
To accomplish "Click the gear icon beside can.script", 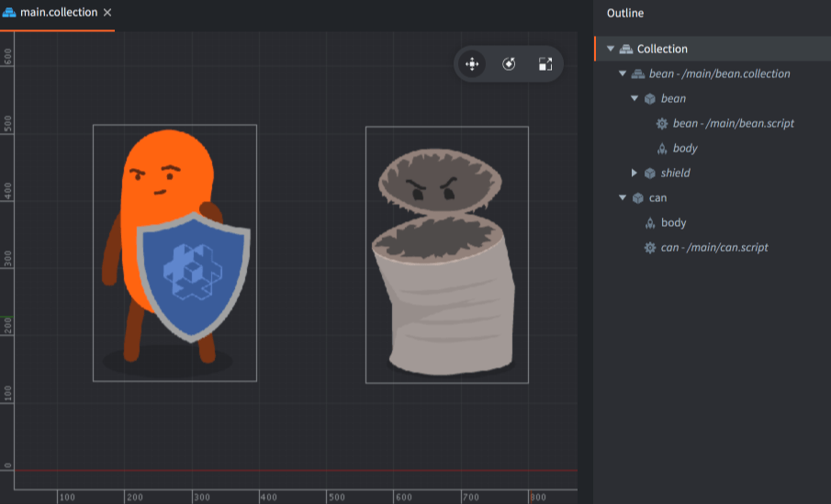I will pyautogui.click(x=649, y=247).
